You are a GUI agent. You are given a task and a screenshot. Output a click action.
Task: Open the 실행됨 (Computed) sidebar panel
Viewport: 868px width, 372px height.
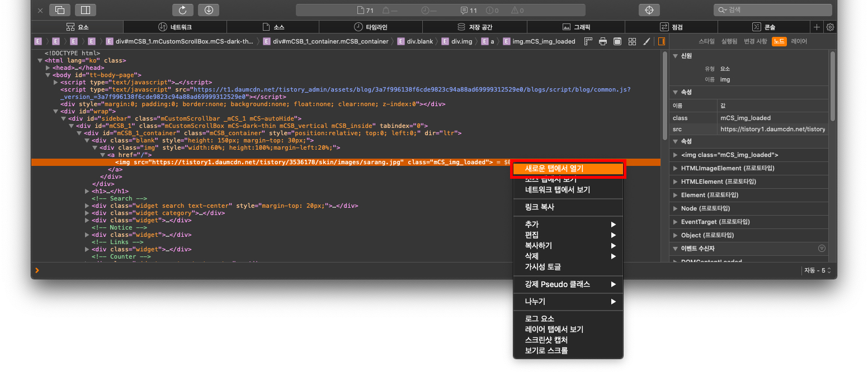[x=729, y=41]
